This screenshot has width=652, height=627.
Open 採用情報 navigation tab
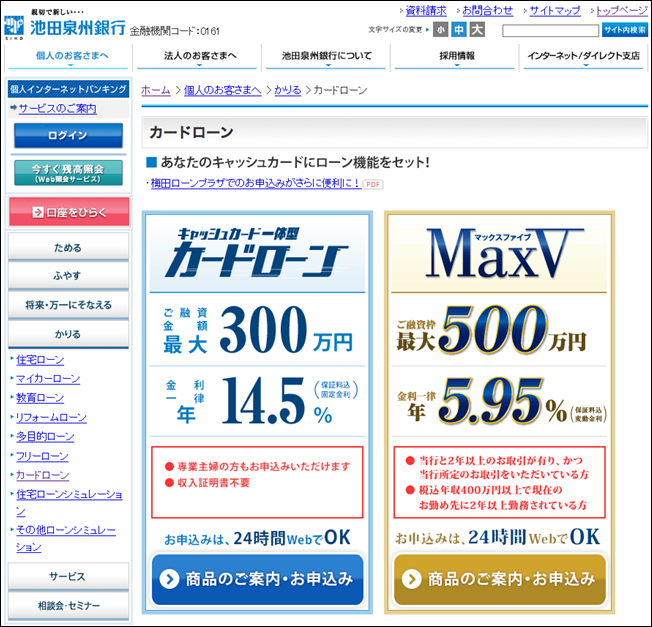[x=455, y=57]
